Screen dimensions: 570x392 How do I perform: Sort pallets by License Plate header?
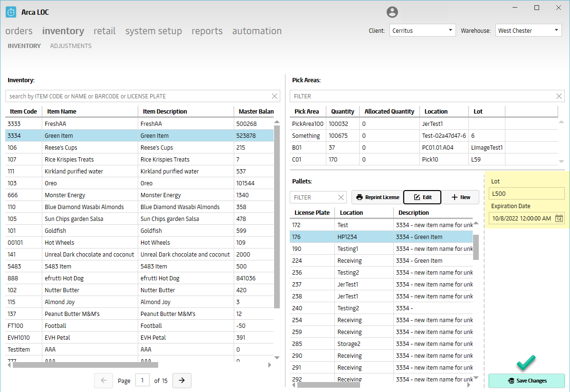(x=312, y=213)
